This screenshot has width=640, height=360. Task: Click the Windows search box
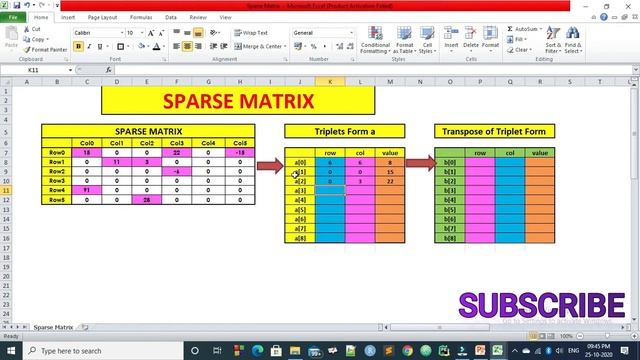click(x=103, y=351)
